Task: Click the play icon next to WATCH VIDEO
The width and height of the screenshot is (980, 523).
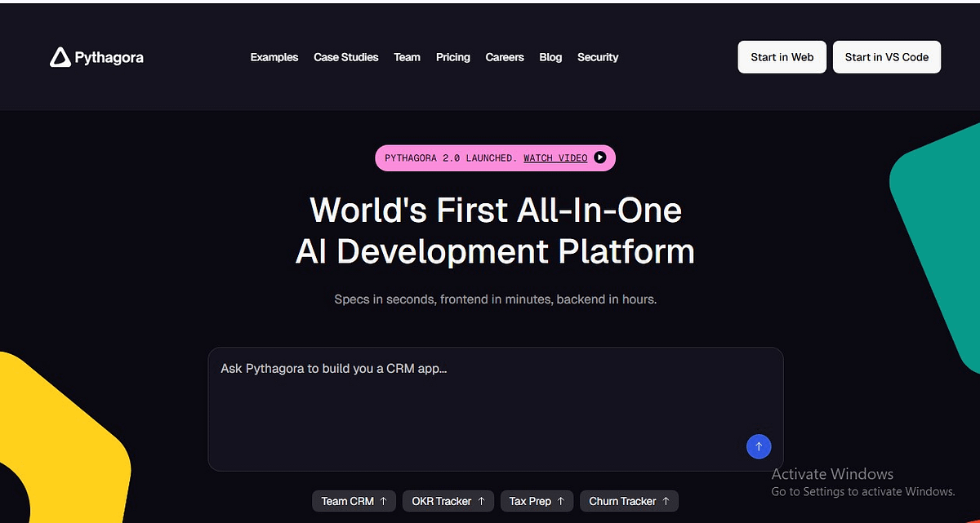Action: [601, 157]
